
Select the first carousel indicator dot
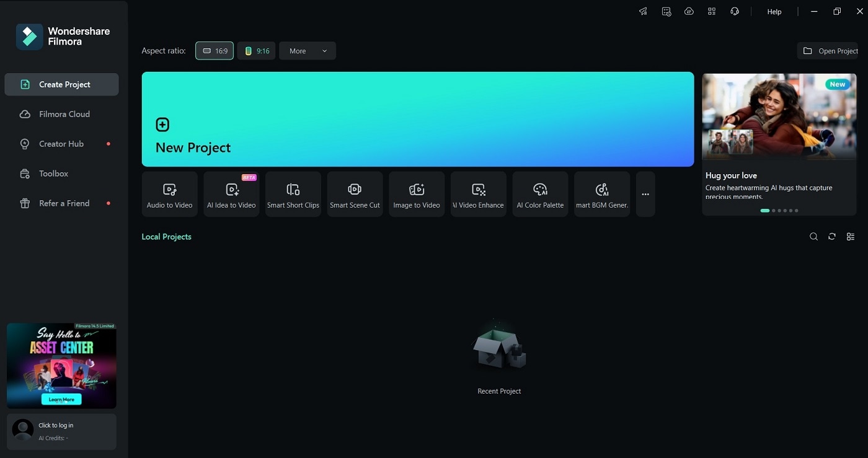point(765,211)
